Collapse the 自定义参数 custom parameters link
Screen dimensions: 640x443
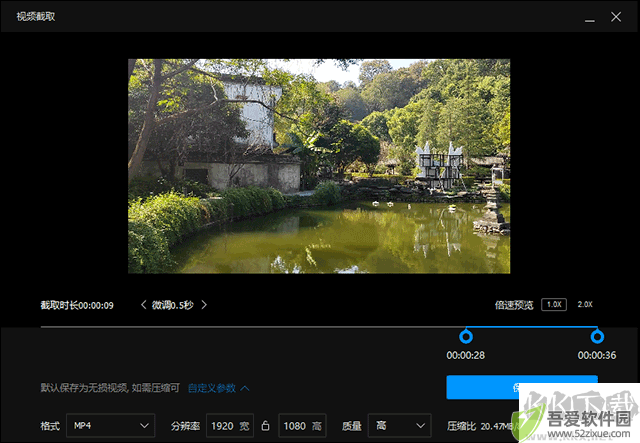coord(219,388)
